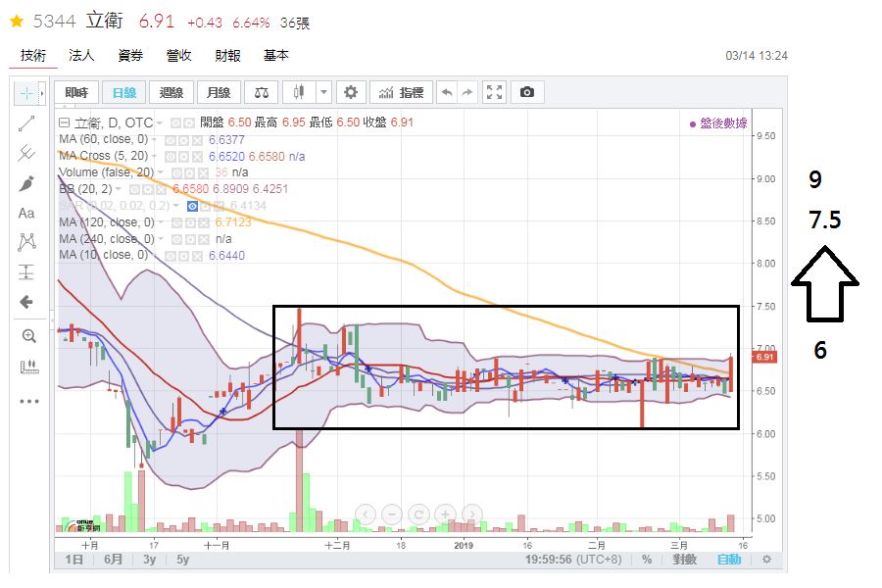
Task: Select the brush drawing tool
Action: (x=26, y=183)
